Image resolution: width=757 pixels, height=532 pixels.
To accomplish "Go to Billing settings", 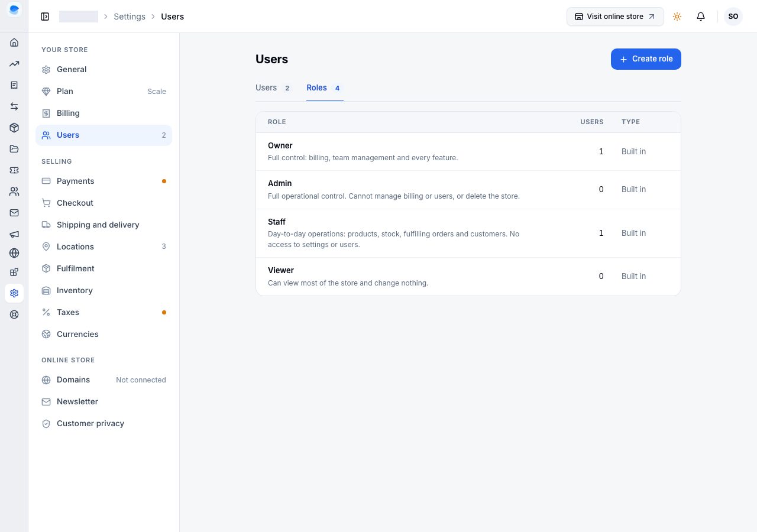I will [x=104, y=113].
